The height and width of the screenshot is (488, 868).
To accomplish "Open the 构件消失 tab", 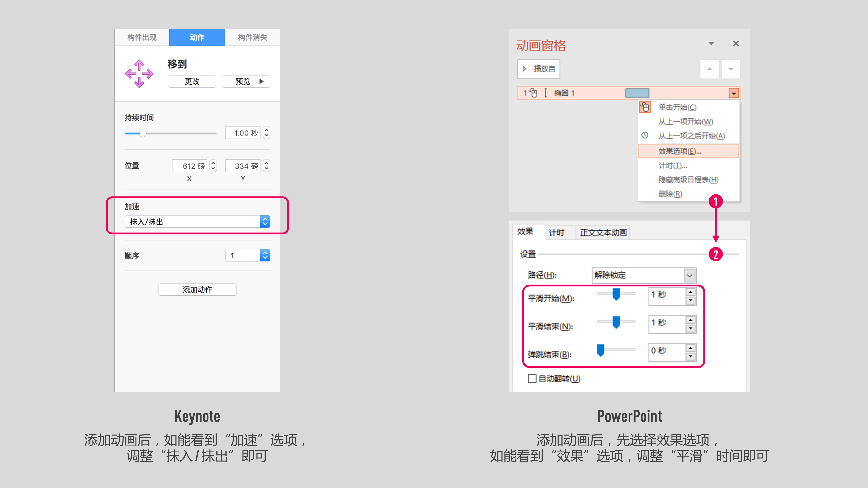I will [x=253, y=37].
